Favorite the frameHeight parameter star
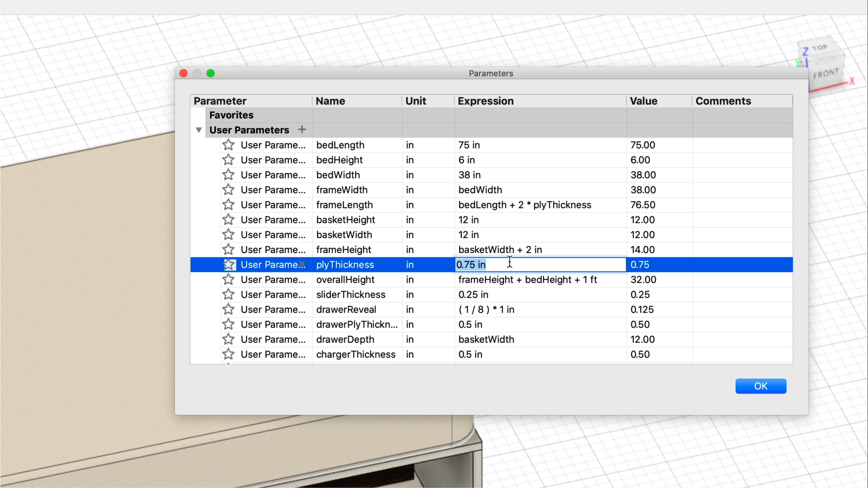 point(229,250)
